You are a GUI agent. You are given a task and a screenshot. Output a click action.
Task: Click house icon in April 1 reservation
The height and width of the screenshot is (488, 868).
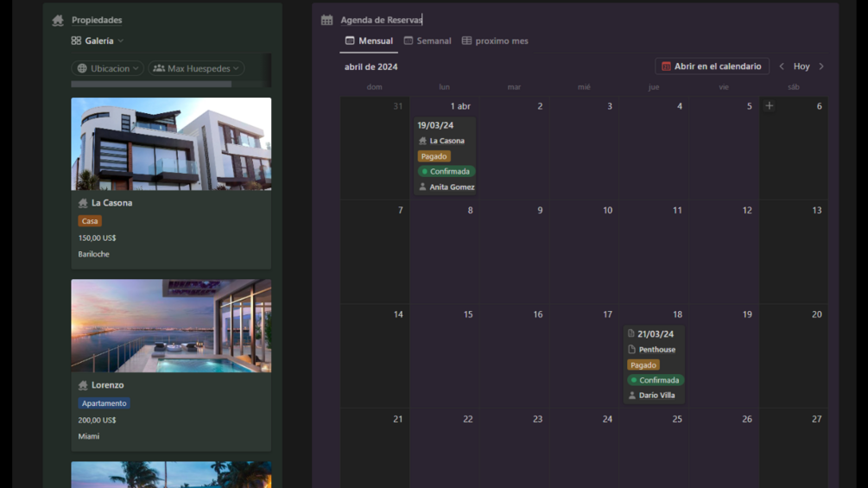(422, 141)
